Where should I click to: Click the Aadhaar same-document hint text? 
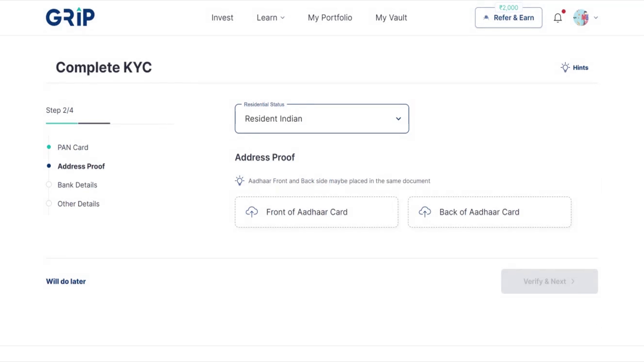coord(339,181)
